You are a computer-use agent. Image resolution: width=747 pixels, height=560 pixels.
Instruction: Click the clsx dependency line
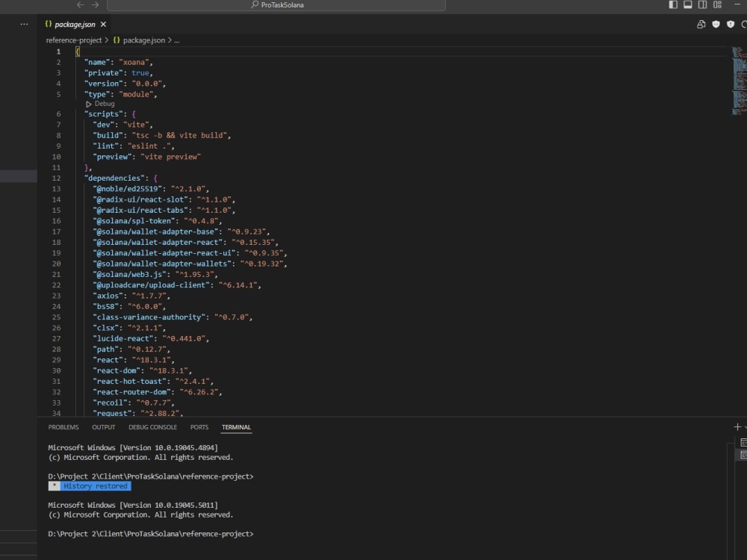pyautogui.click(x=129, y=328)
